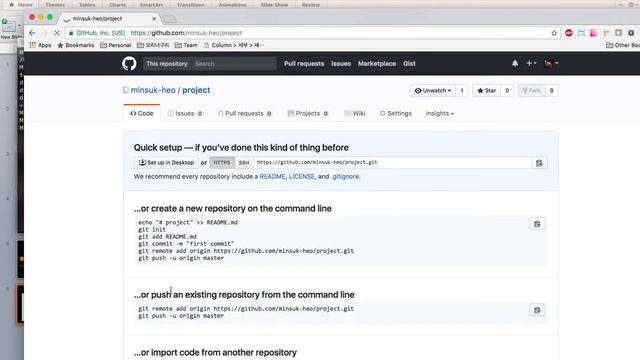Open SmartArt tab in background PowerPoint
This screenshot has height=360, width=640.
coord(151,5)
